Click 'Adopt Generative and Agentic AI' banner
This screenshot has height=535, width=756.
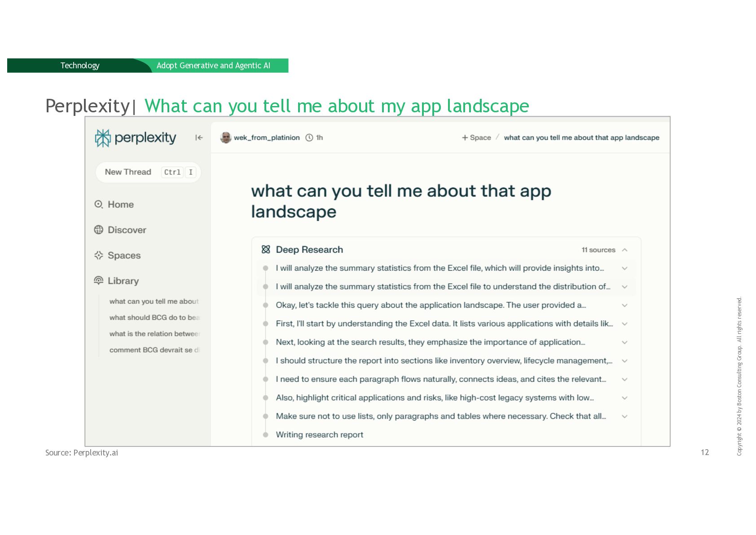pyautogui.click(x=213, y=66)
